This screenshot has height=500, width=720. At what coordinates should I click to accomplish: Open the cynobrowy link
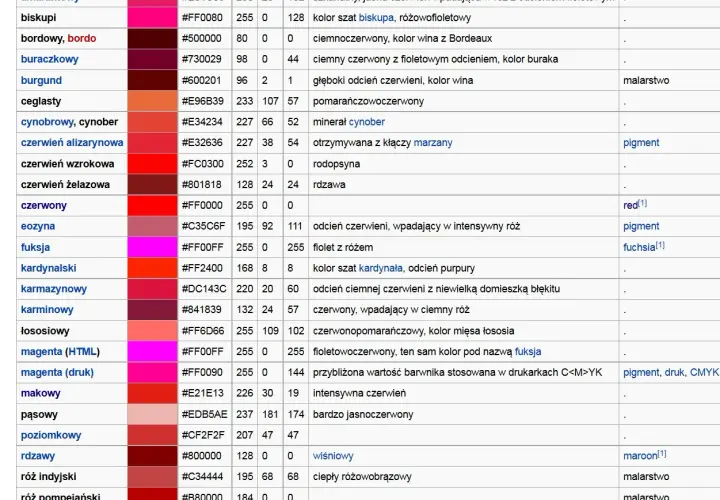coord(47,122)
